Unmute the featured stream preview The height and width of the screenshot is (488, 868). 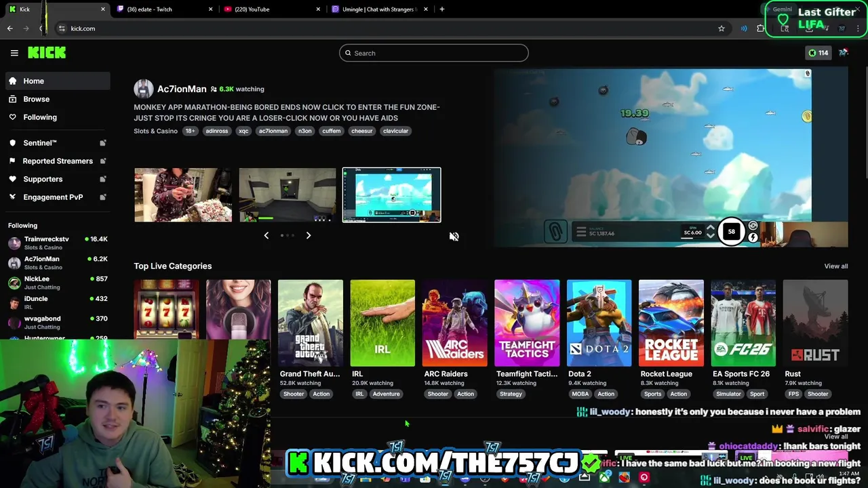(x=454, y=237)
